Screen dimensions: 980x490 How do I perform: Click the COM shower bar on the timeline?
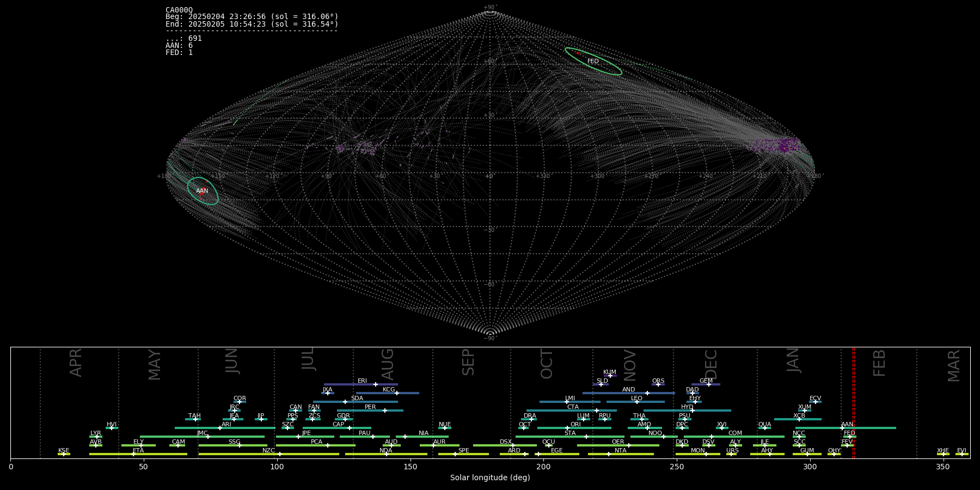pyautogui.click(x=734, y=437)
